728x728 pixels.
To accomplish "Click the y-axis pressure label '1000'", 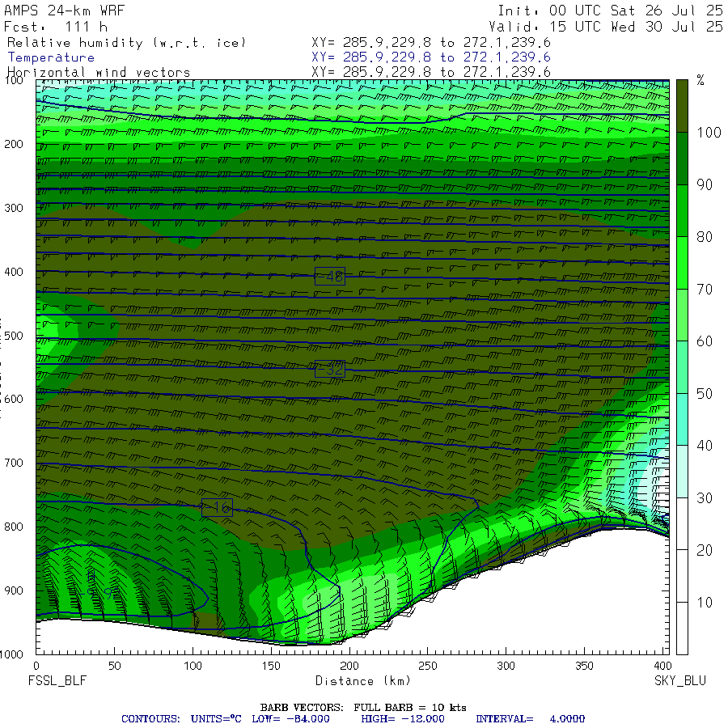I will pos(11,654).
